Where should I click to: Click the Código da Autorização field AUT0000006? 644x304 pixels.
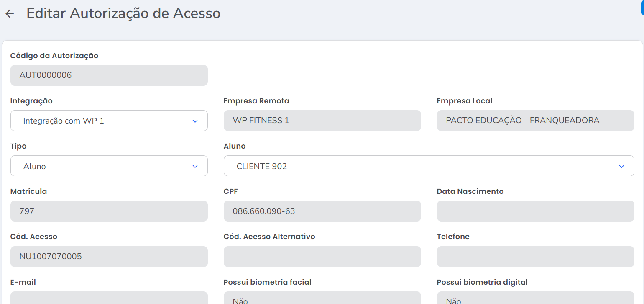pos(109,75)
